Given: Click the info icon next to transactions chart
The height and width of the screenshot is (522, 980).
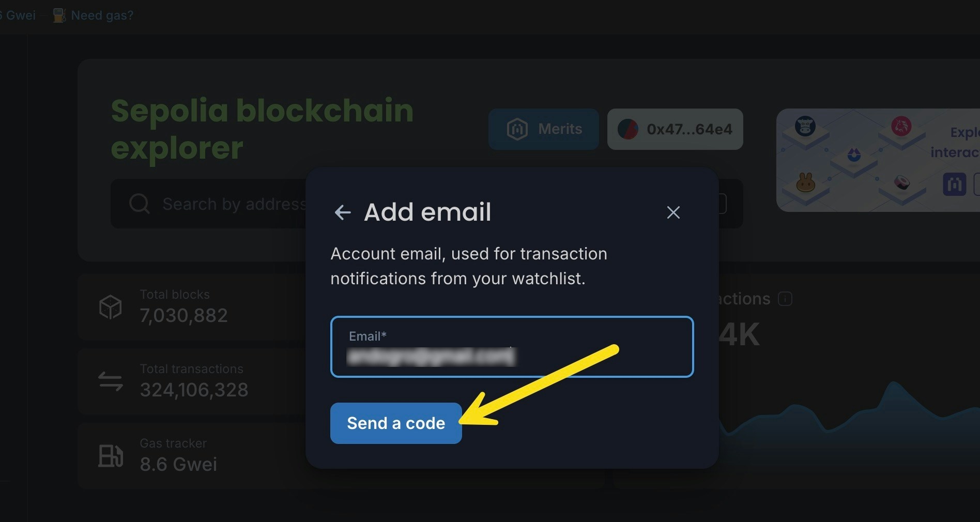Looking at the screenshot, I should [x=785, y=299].
